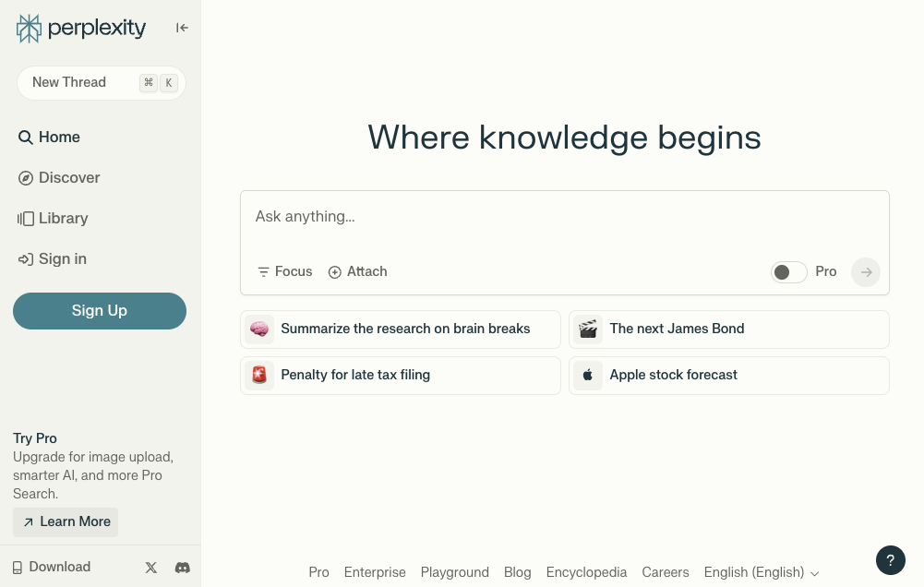The width and height of the screenshot is (924, 587).
Task: Enable the Pro toggle switch
Action: coord(789,272)
